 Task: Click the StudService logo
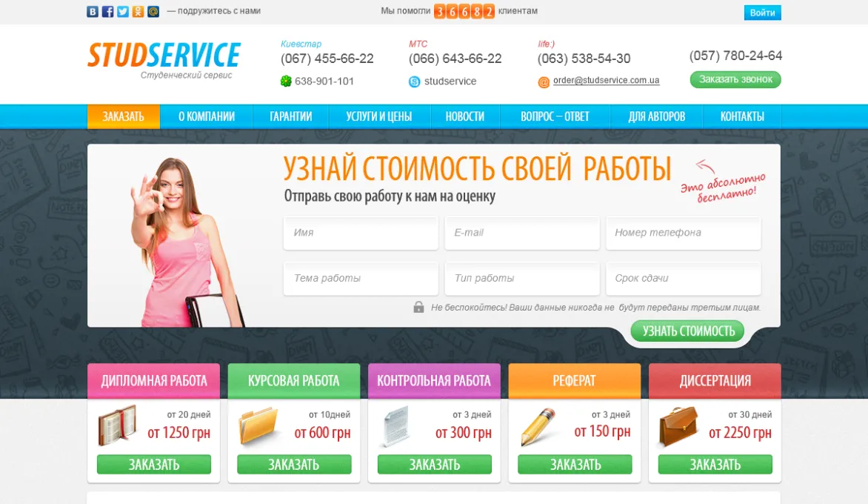(x=164, y=60)
